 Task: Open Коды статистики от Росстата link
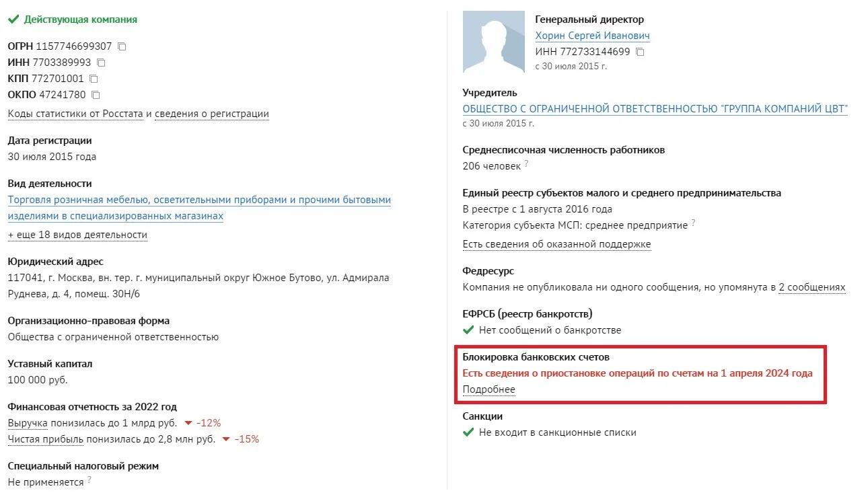point(75,114)
